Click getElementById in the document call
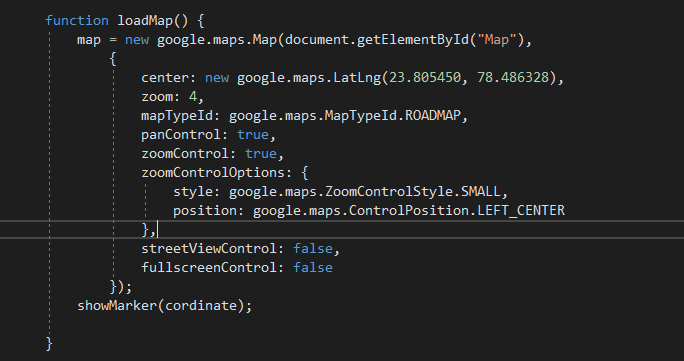 click(413, 40)
